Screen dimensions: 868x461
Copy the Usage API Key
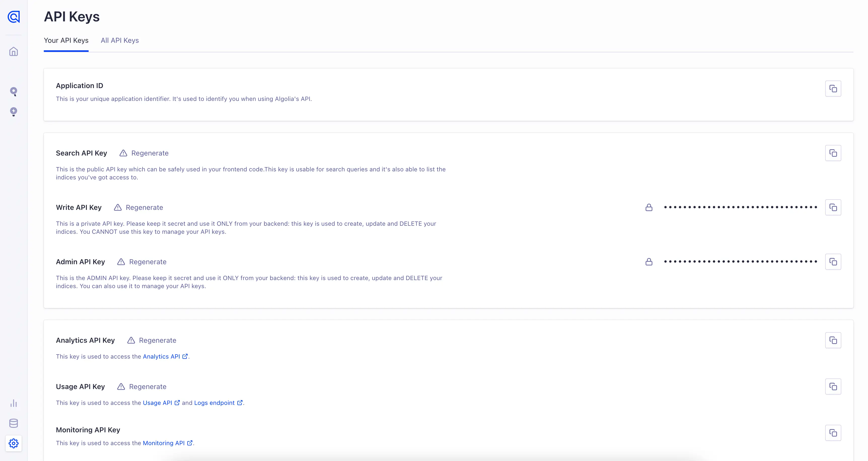coord(833,387)
